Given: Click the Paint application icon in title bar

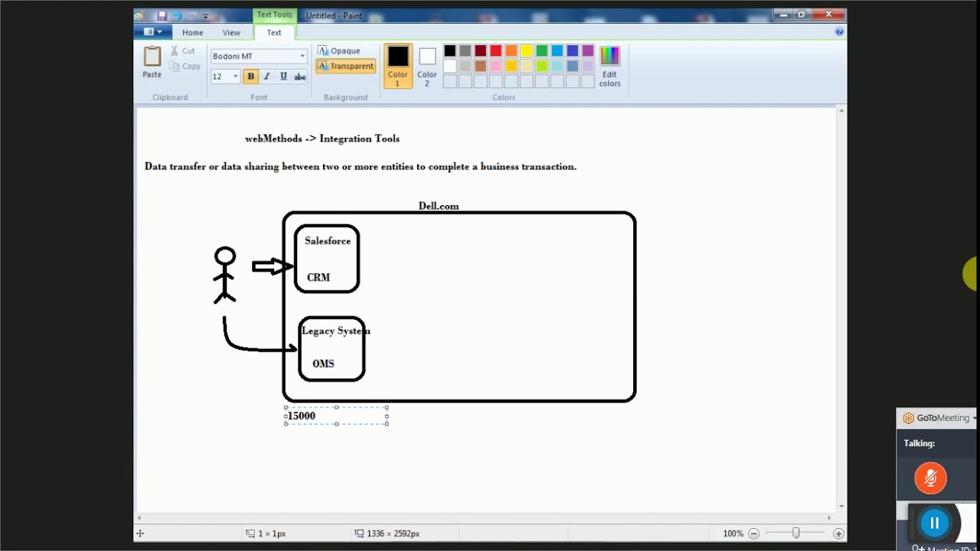Looking at the screenshot, I should click(x=139, y=15).
